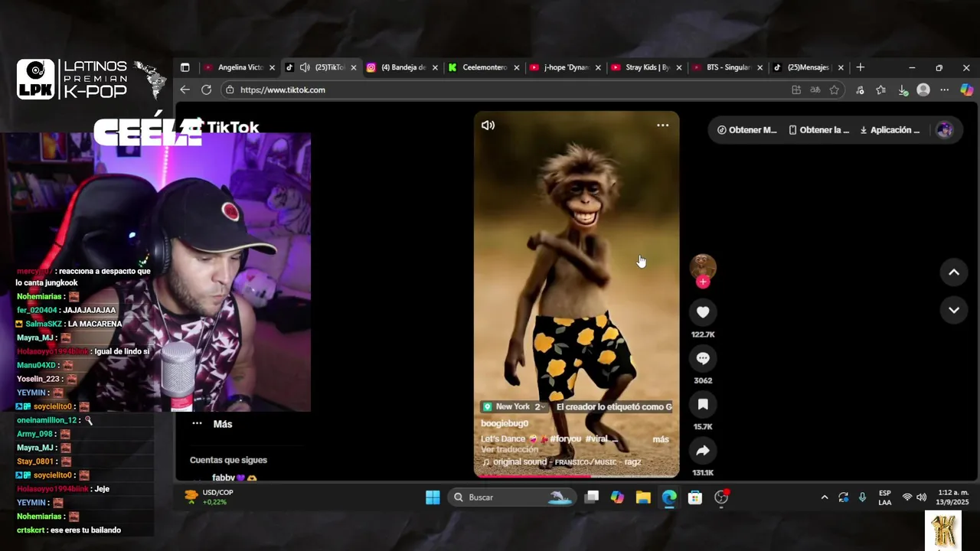Save the video with the bookmark icon
The image size is (980, 551).
click(x=703, y=404)
